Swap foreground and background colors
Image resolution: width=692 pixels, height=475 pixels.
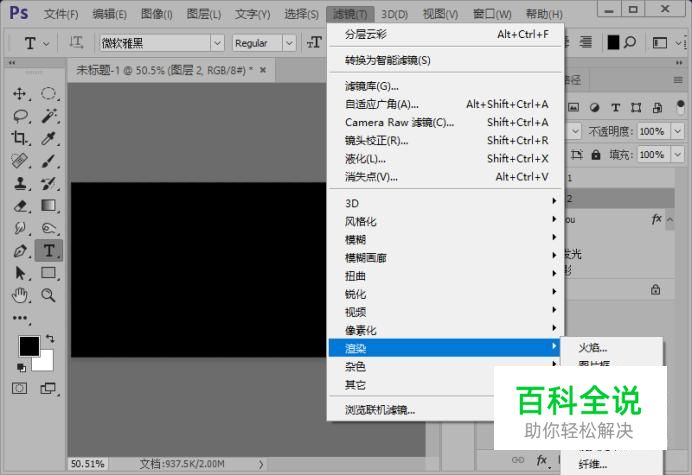coord(50,339)
